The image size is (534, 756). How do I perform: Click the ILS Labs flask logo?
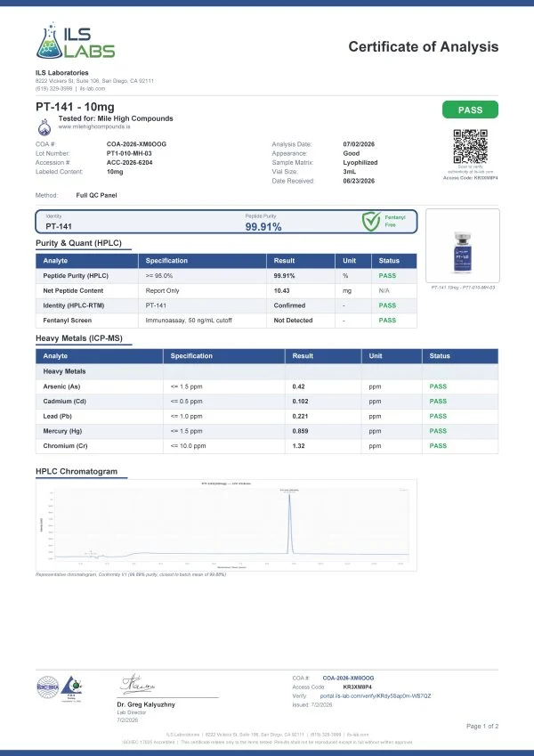click(x=75, y=40)
